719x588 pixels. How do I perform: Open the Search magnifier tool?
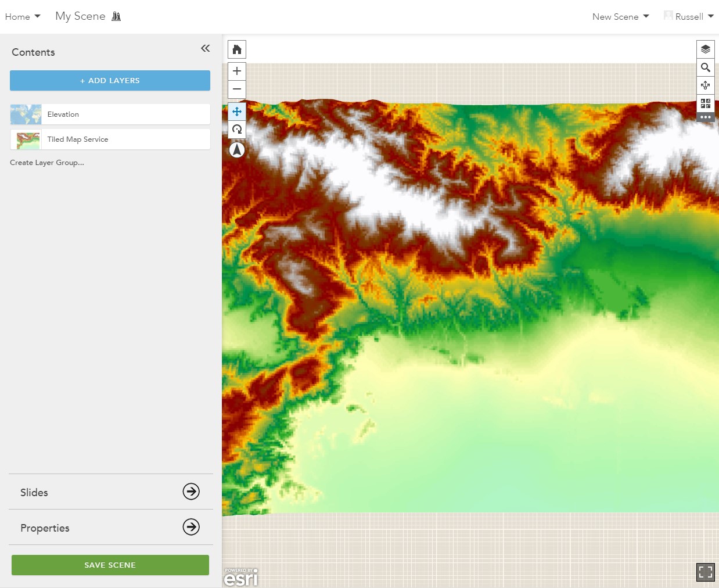tap(706, 67)
